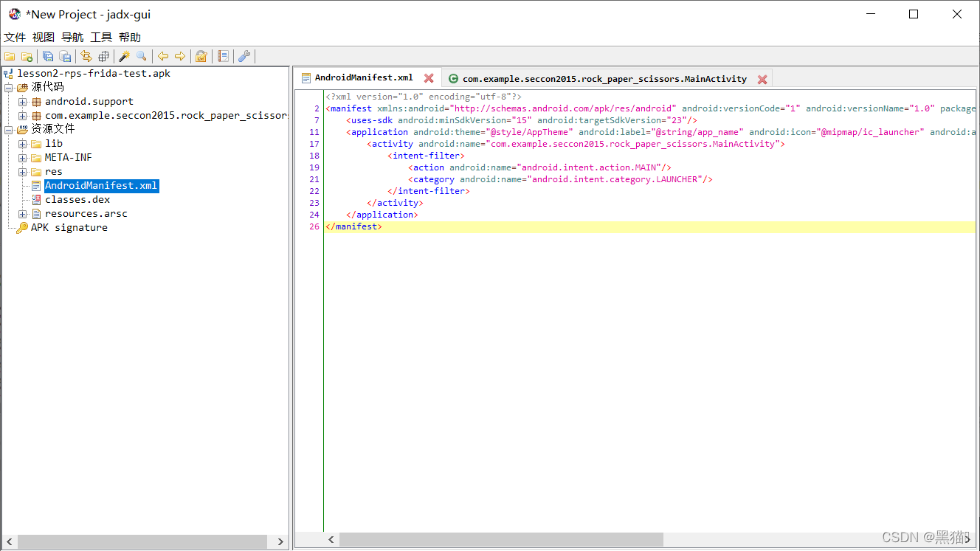Screen dimensions: 980x551
Task: Select the 源代码 node label
Action: (x=47, y=87)
